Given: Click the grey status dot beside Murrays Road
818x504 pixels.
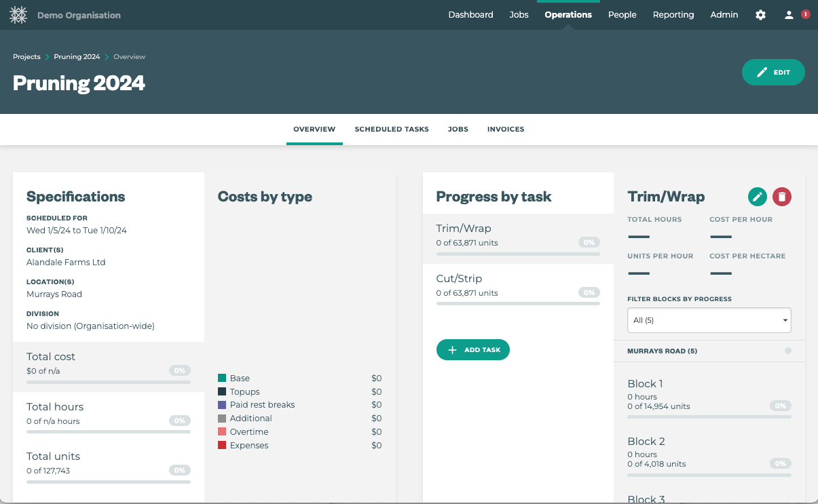Looking at the screenshot, I should pos(787,351).
